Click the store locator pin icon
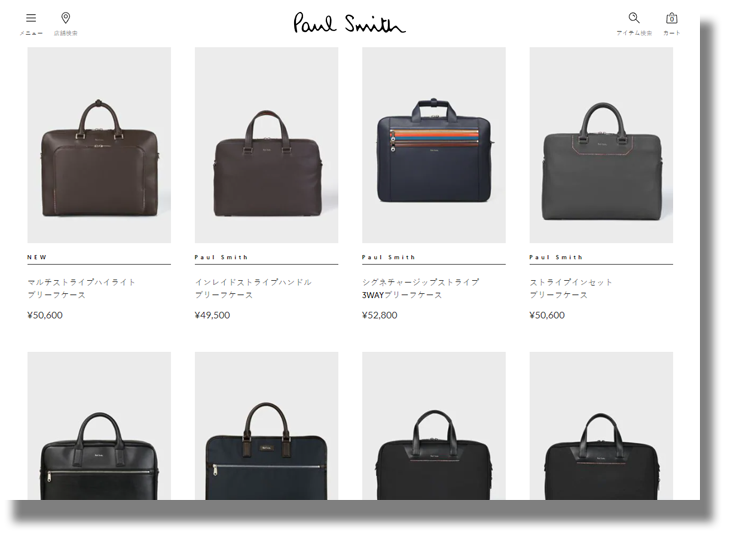Viewport: 750px width, 550px height. (66, 18)
